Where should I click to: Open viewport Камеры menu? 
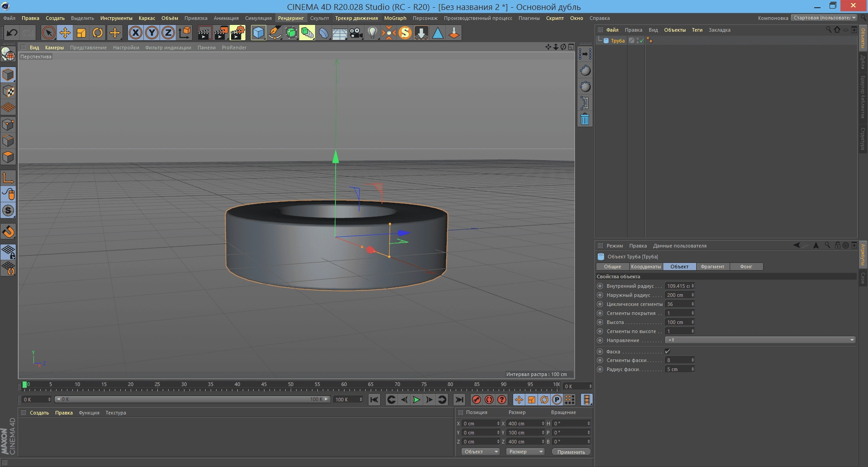click(54, 48)
